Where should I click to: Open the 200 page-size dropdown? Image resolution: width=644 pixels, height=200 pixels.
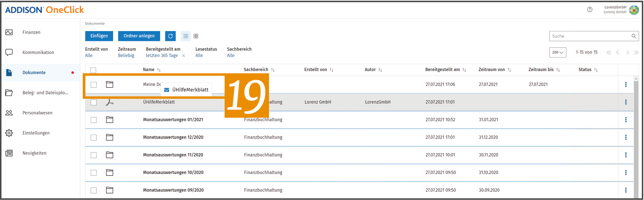[x=557, y=52]
